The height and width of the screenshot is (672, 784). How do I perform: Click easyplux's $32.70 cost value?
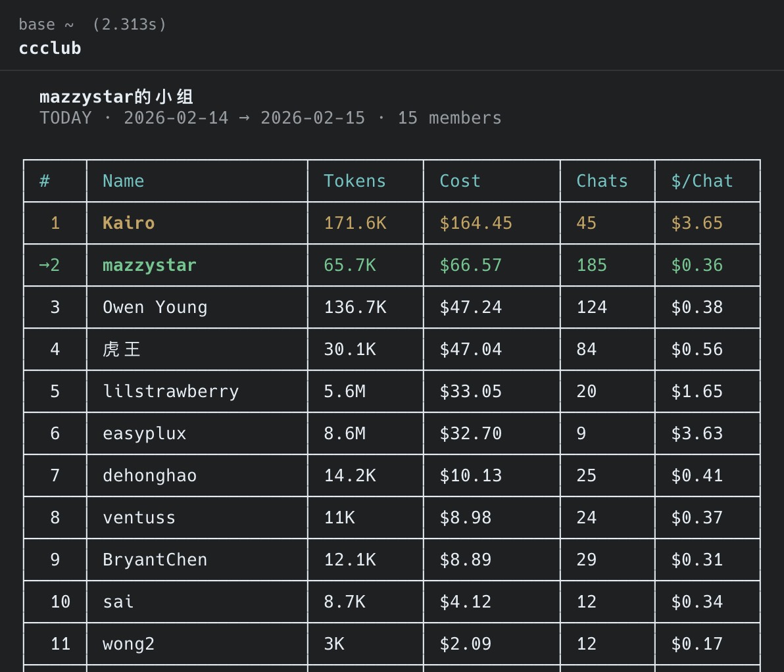tap(470, 433)
